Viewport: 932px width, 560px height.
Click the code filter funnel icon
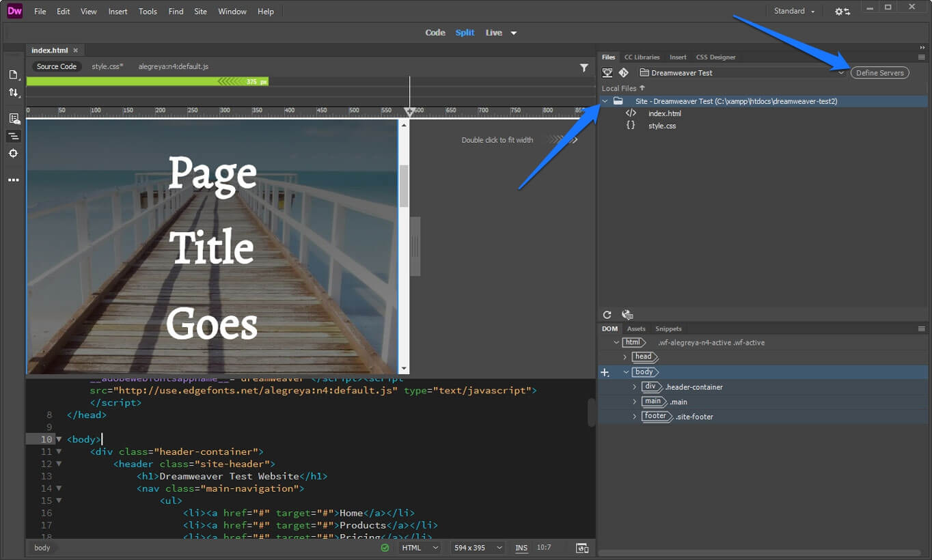584,66
